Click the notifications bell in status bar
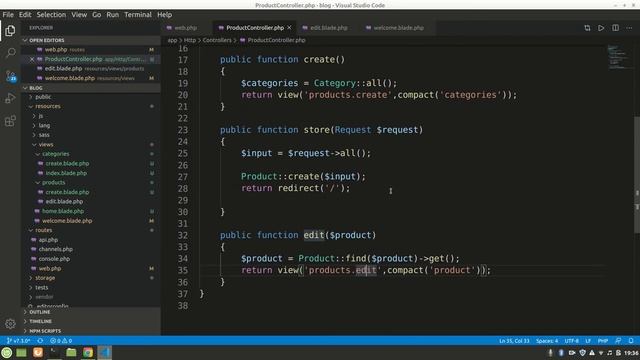640x360 pixels. [631, 340]
